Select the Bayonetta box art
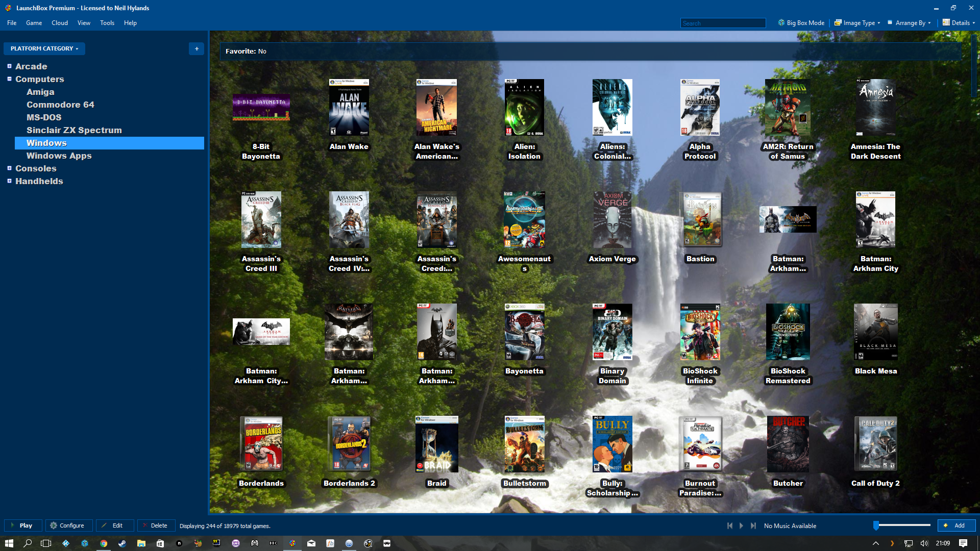 524,332
